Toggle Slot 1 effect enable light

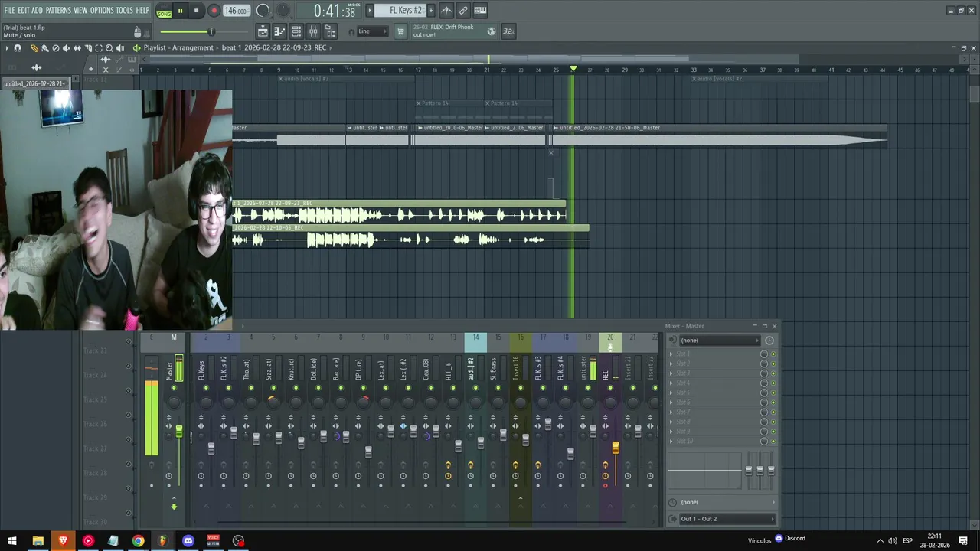tap(773, 354)
